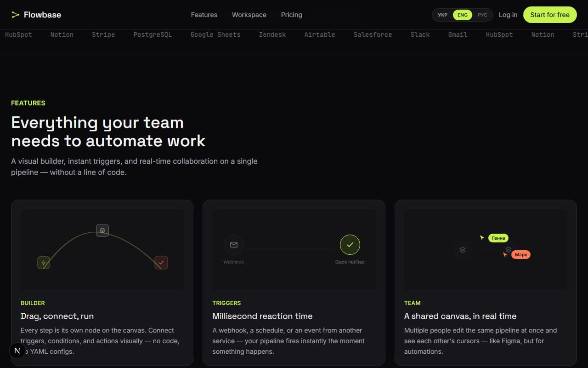Click Gmail in the integrations strip
Screen dimensions: 588x368
click(x=458, y=34)
